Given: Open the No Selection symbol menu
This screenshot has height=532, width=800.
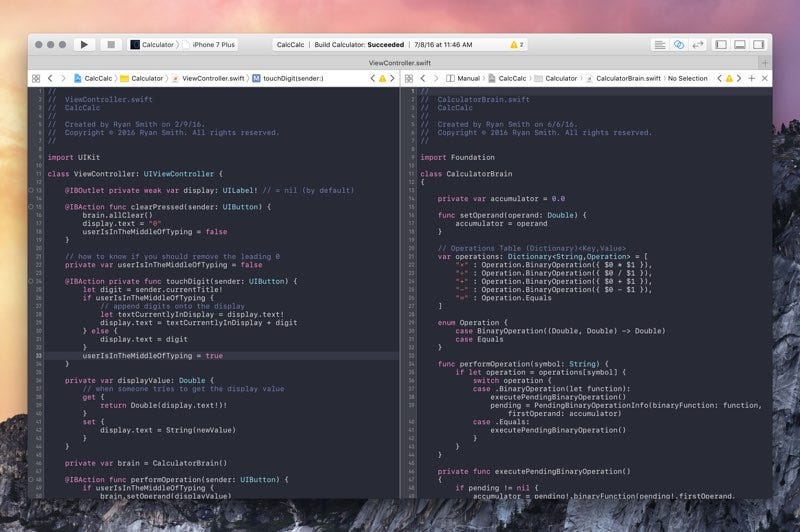Looking at the screenshot, I should click(x=687, y=79).
